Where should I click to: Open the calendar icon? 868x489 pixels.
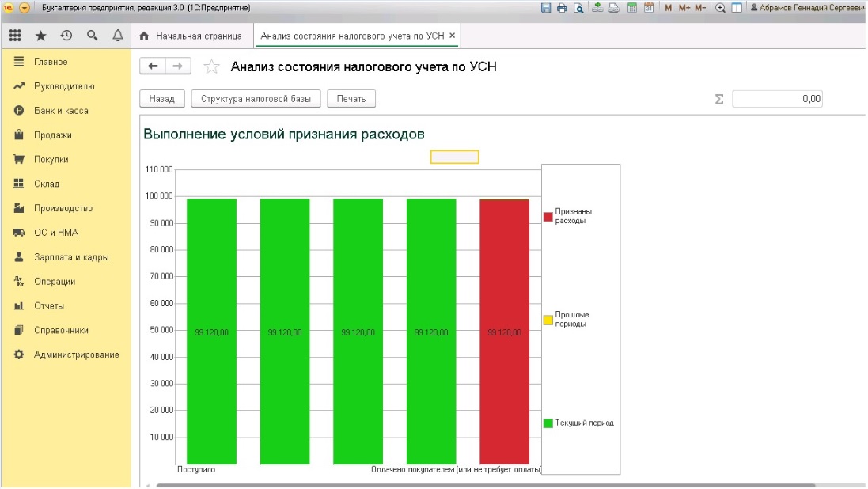click(649, 8)
